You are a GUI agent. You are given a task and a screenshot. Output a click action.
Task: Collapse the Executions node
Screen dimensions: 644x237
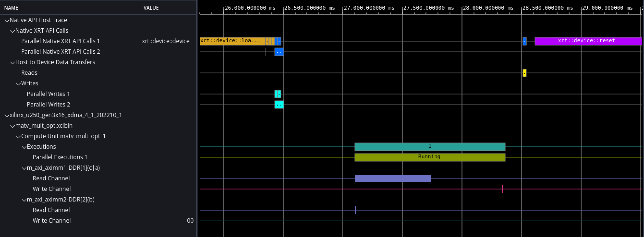(x=24, y=147)
